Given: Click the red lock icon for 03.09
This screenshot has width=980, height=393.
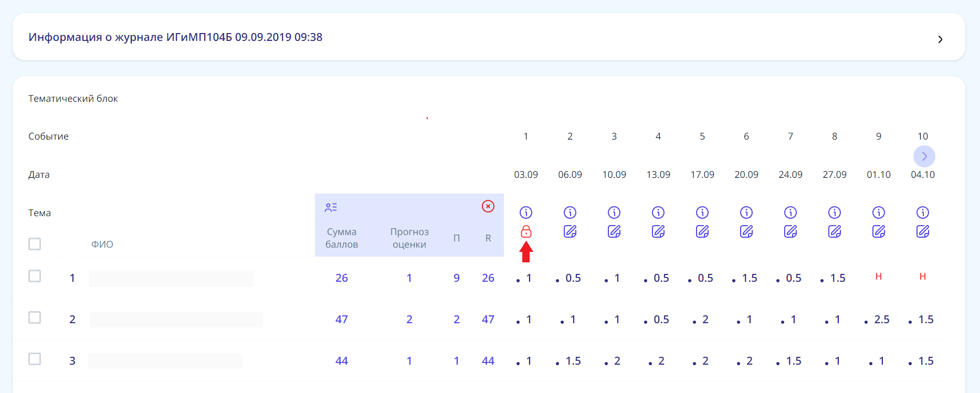Looking at the screenshot, I should click(526, 231).
